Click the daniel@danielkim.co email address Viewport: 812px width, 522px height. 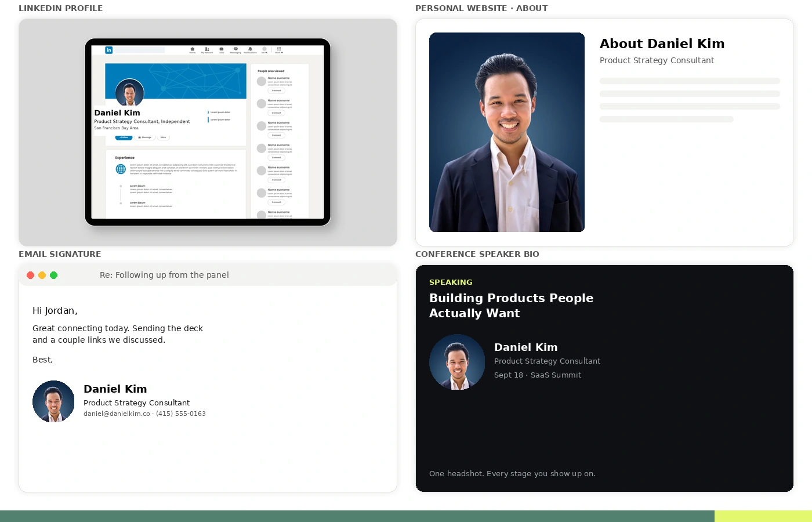[x=117, y=414]
